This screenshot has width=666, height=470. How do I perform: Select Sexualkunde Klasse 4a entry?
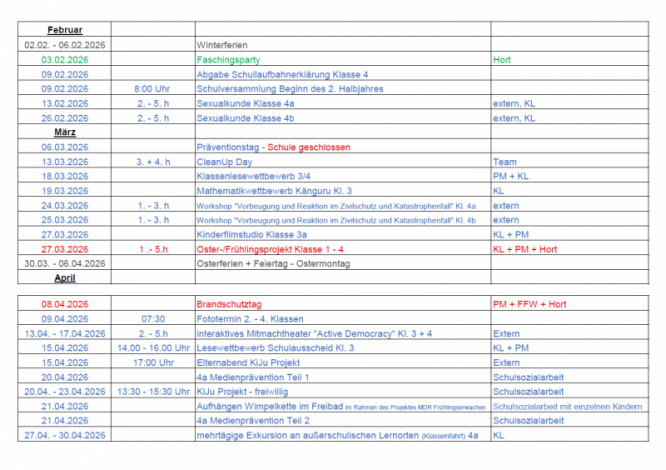245,104
